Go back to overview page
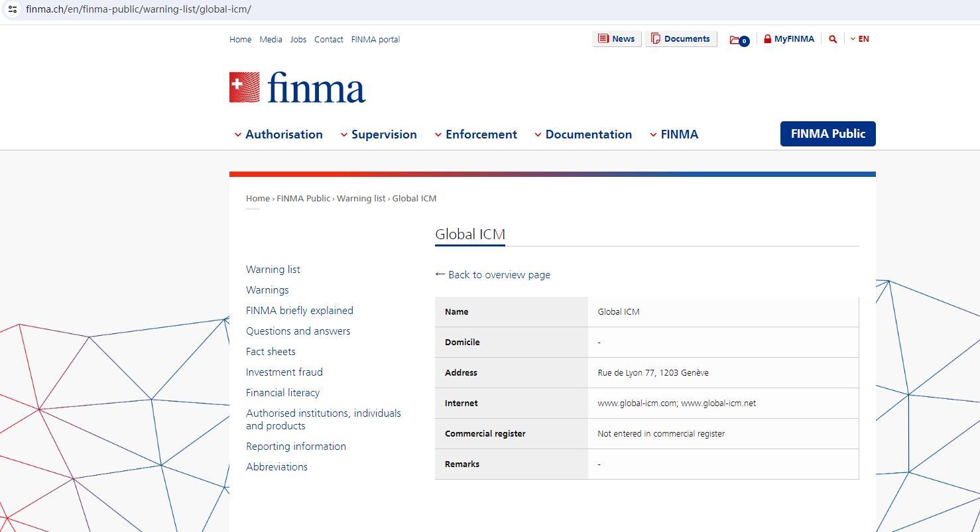The image size is (980, 532). pyautogui.click(x=493, y=275)
